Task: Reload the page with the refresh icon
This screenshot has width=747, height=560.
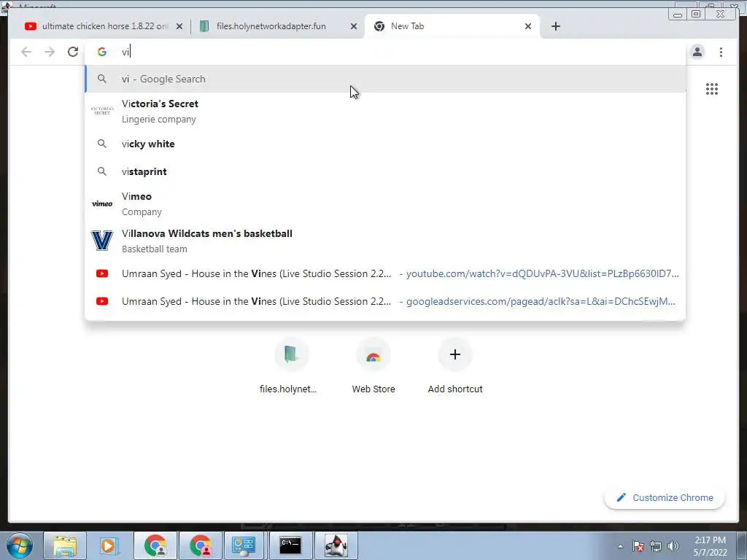Action: point(73,52)
